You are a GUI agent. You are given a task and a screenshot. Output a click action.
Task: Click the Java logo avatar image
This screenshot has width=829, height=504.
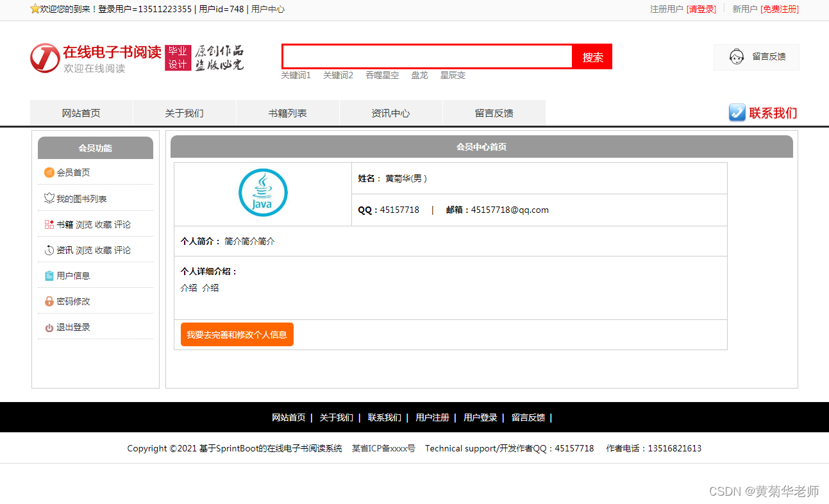[263, 192]
